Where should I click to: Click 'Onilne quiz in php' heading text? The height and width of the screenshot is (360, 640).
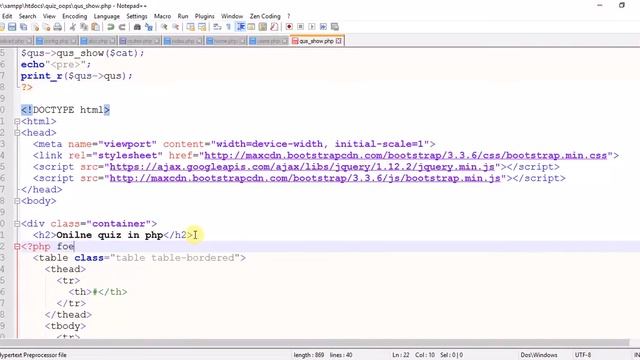pos(109,235)
